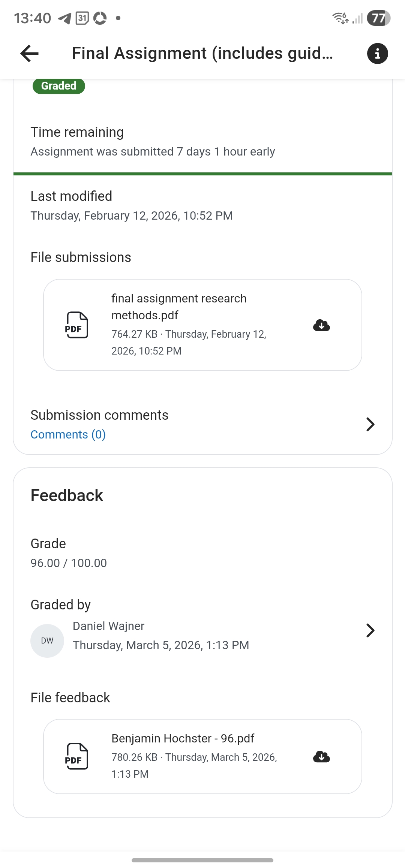Download final assignment research methods.pdf via cloud icon

point(321,325)
